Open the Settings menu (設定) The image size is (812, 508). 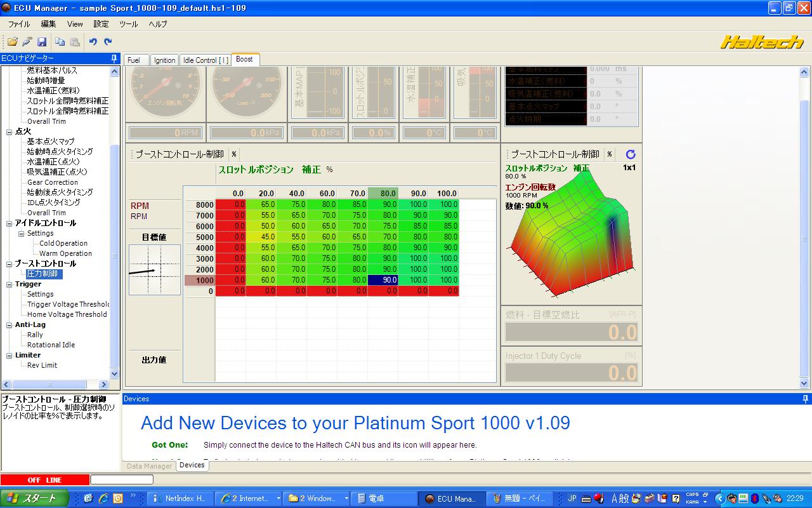pyautogui.click(x=101, y=24)
